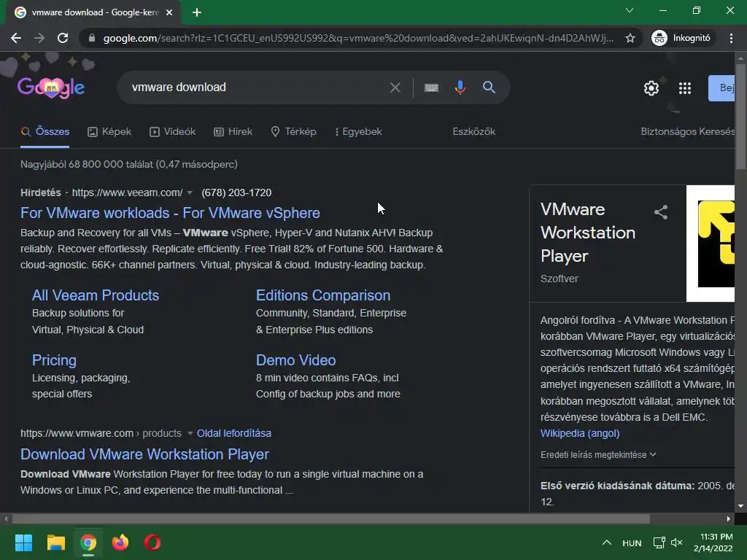Open the Editions Comparison link
This screenshot has height=560, width=747.
pos(323,295)
